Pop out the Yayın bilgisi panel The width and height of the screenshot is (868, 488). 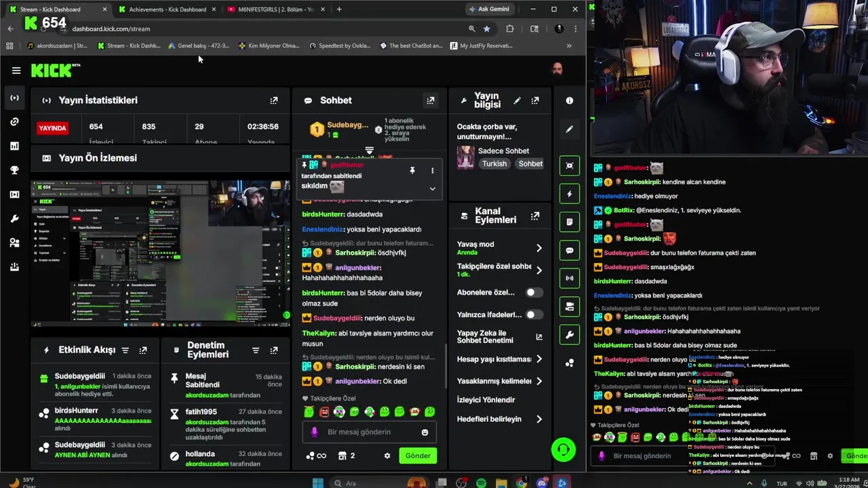pyautogui.click(x=535, y=100)
